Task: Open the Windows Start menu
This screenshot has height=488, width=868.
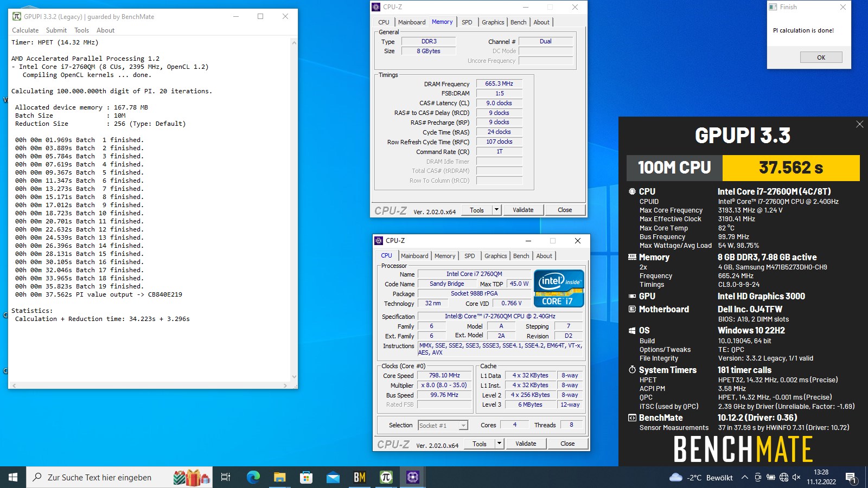Action: pos(13,477)
